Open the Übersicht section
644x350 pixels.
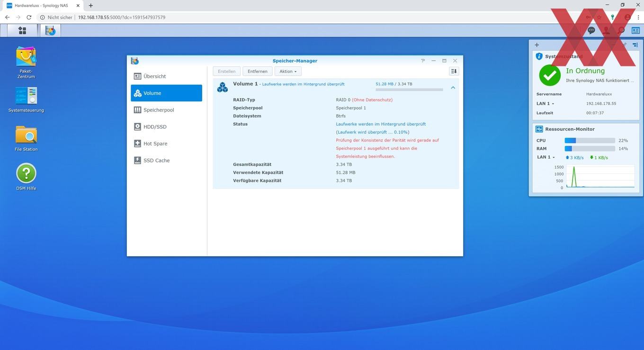click(166, 76)
